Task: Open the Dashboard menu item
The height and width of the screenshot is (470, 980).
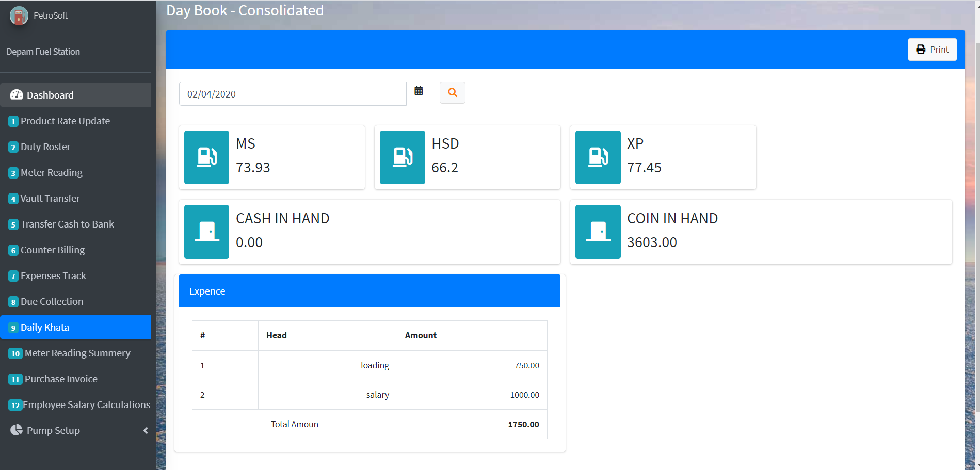Action: 50,95
